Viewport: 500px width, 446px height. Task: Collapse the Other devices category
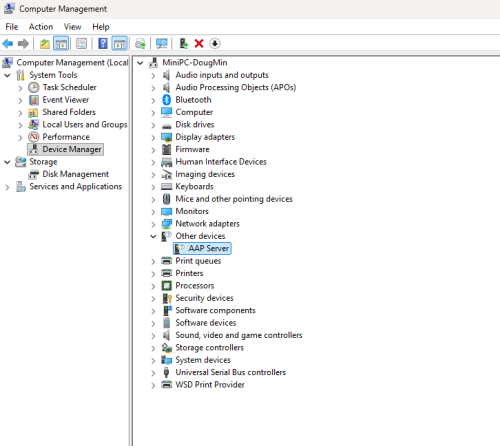click(153, 236)
